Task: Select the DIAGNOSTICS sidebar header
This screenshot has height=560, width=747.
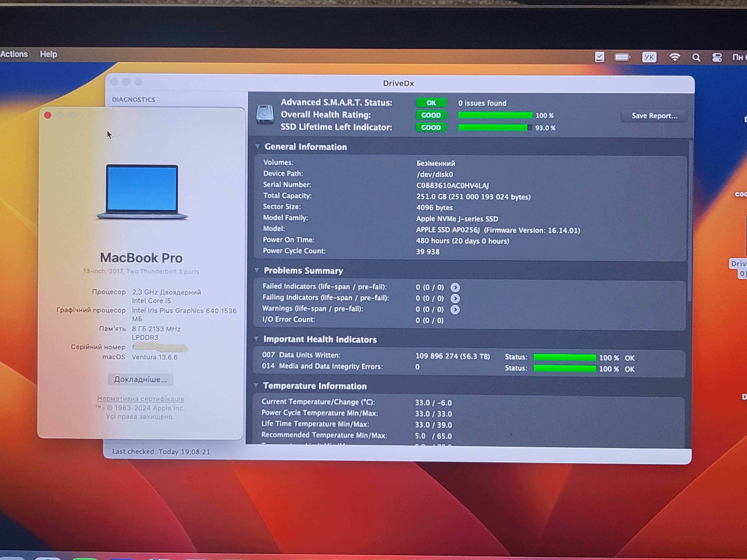Action: (x=134, y=99)
